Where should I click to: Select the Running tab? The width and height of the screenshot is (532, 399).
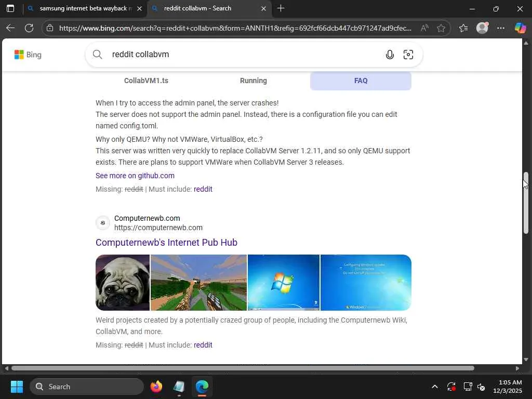[254, 81]
